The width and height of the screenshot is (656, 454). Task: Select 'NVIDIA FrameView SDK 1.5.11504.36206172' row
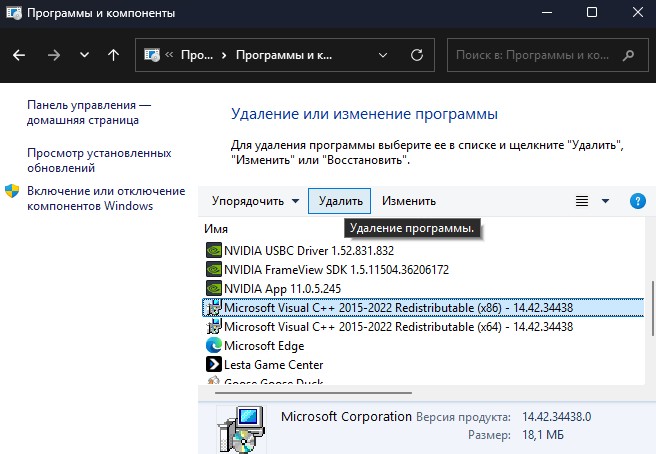(x=423, y=269)
